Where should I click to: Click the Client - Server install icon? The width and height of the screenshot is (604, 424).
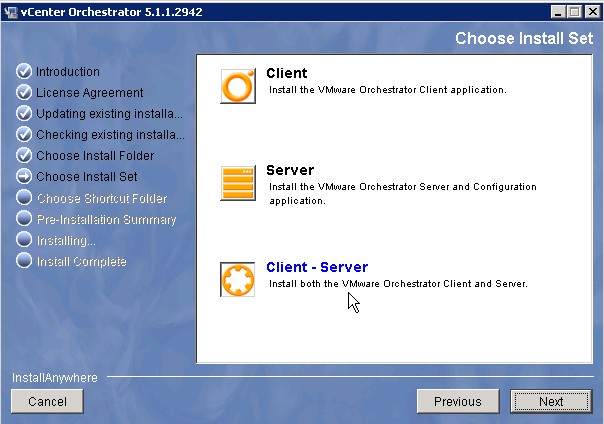pyautogui.click(x=237, y=280)
